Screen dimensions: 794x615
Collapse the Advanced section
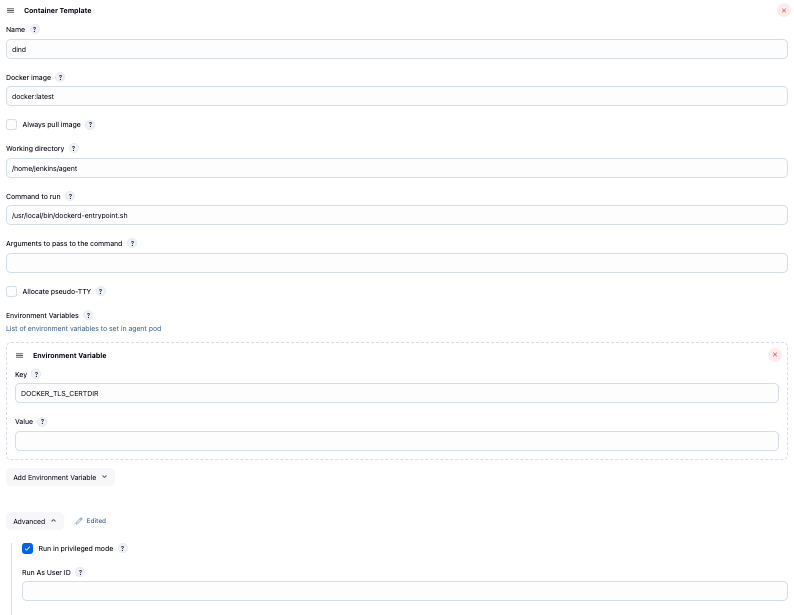pos(35,521)
